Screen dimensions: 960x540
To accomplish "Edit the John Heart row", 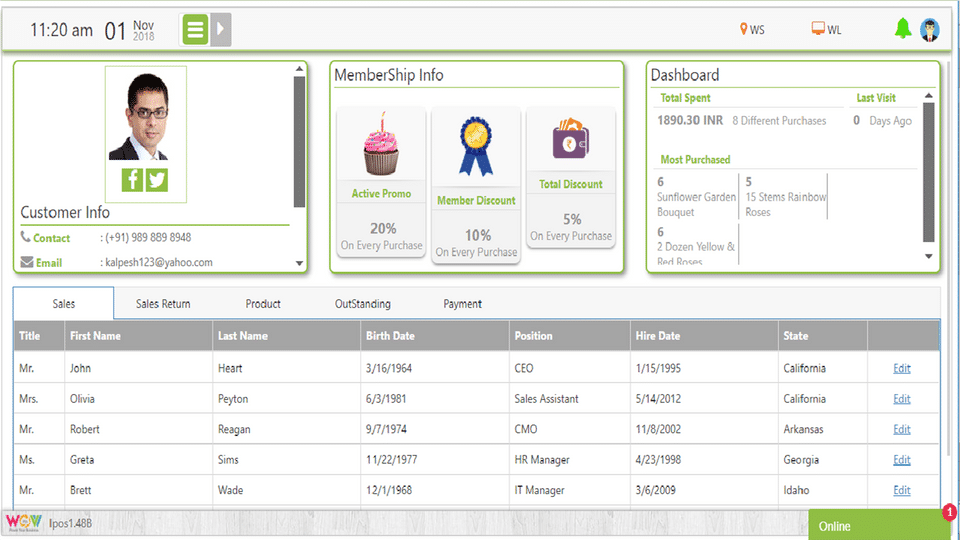I will [x=902, y=368].
